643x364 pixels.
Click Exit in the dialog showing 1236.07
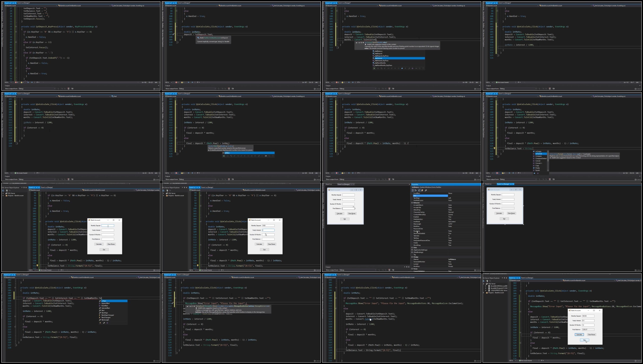(x=584, y=340)
